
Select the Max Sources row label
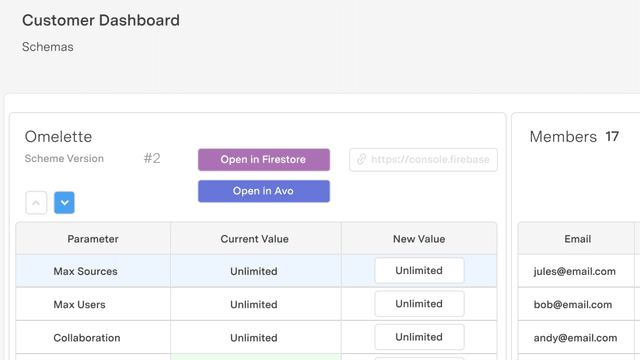(85, 271)
